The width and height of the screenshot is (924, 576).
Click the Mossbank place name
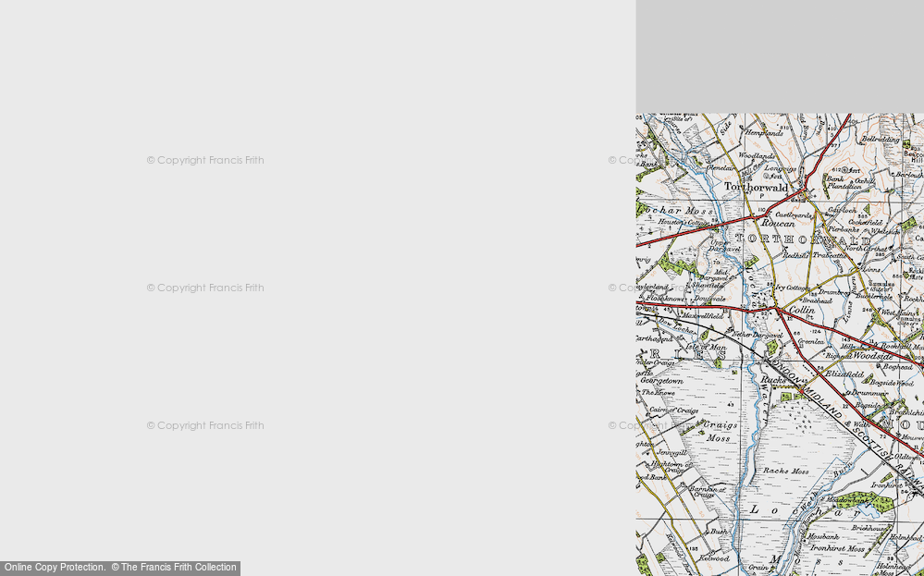[x=824, y=537]
